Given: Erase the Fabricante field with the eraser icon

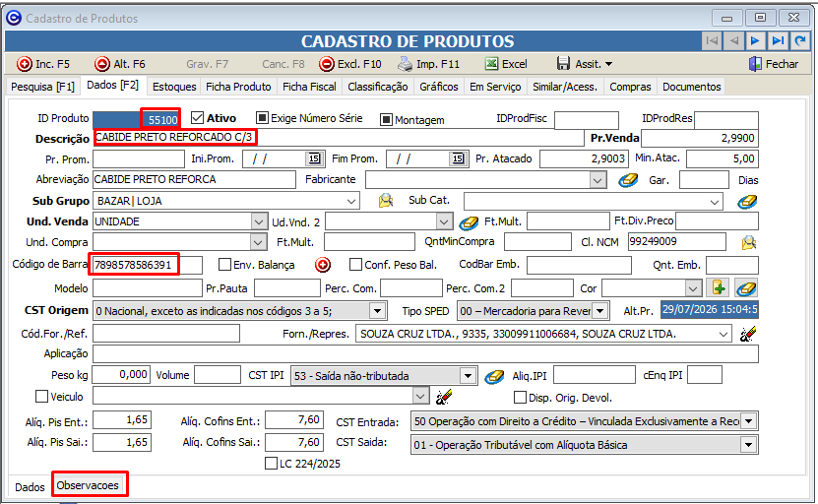Looking at the screenshot, I should point(628,180).
